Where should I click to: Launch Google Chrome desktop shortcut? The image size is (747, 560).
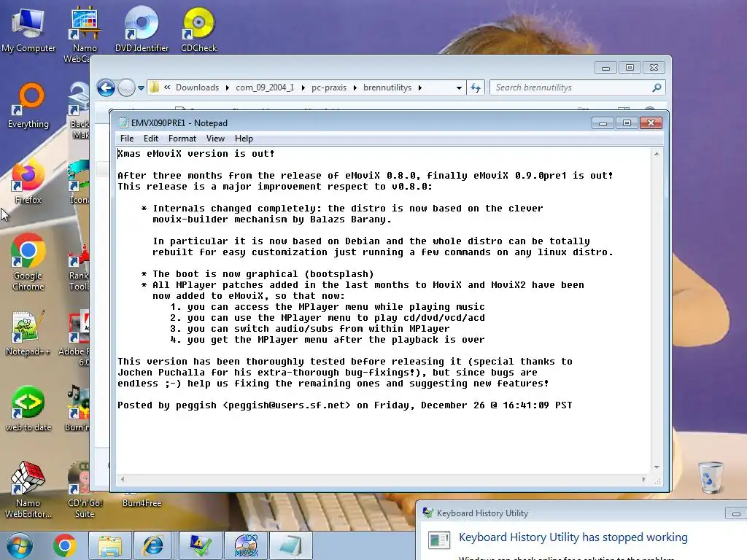pos(28,262)
